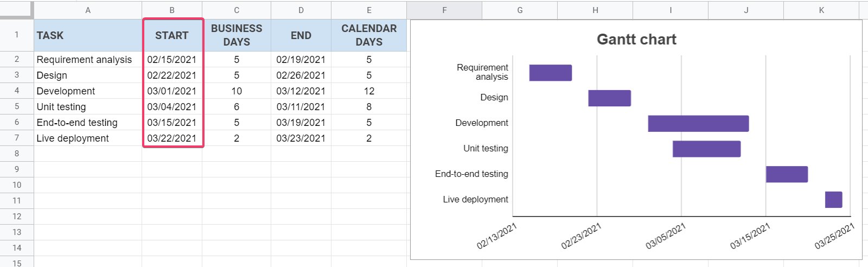The height and width of the screenshot is (267, 868).
Task: Select the select-all corner box
Action: 17,10
